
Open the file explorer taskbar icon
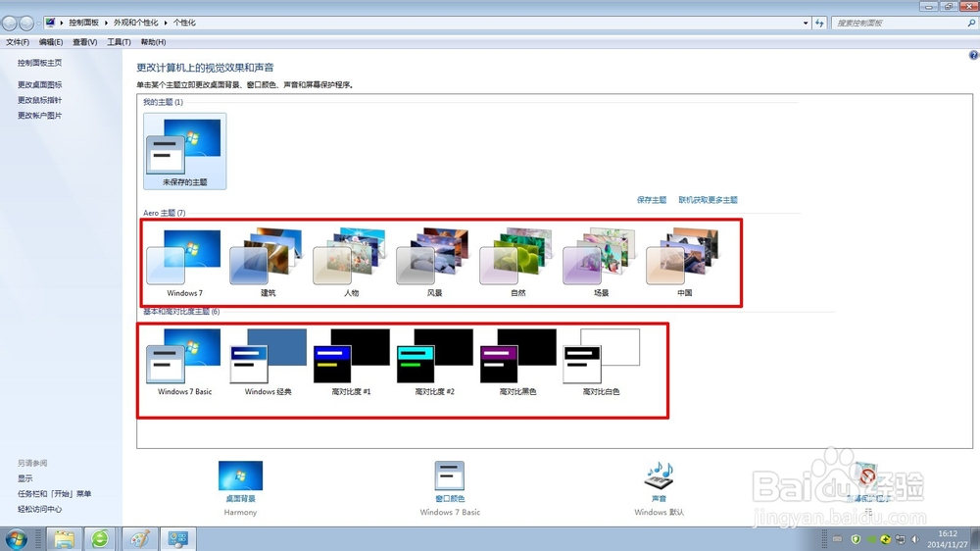tap(64, 538)
